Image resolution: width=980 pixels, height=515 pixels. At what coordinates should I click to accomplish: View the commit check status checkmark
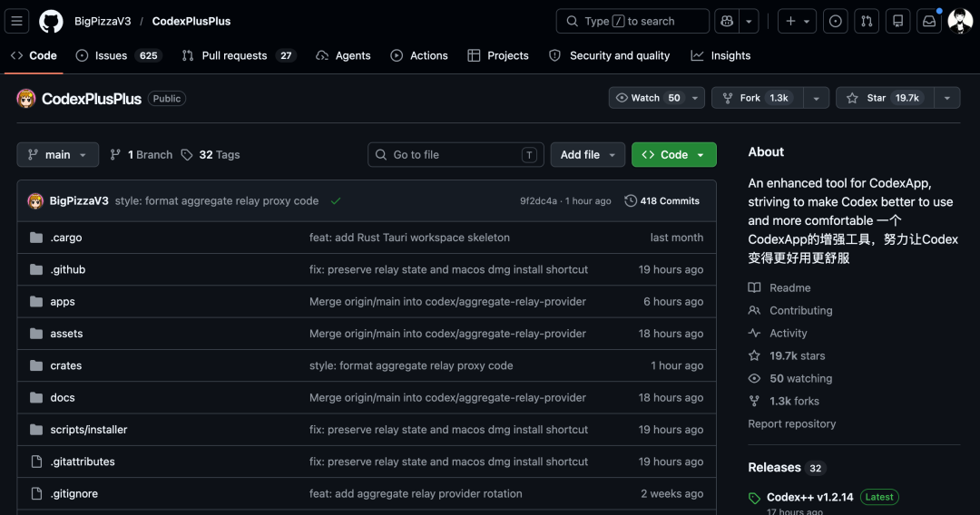(x=336, y=201)
